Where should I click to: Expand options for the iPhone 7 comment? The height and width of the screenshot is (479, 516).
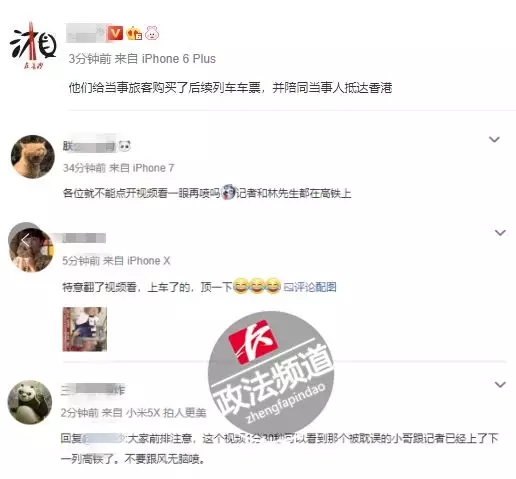coord(494,139)
